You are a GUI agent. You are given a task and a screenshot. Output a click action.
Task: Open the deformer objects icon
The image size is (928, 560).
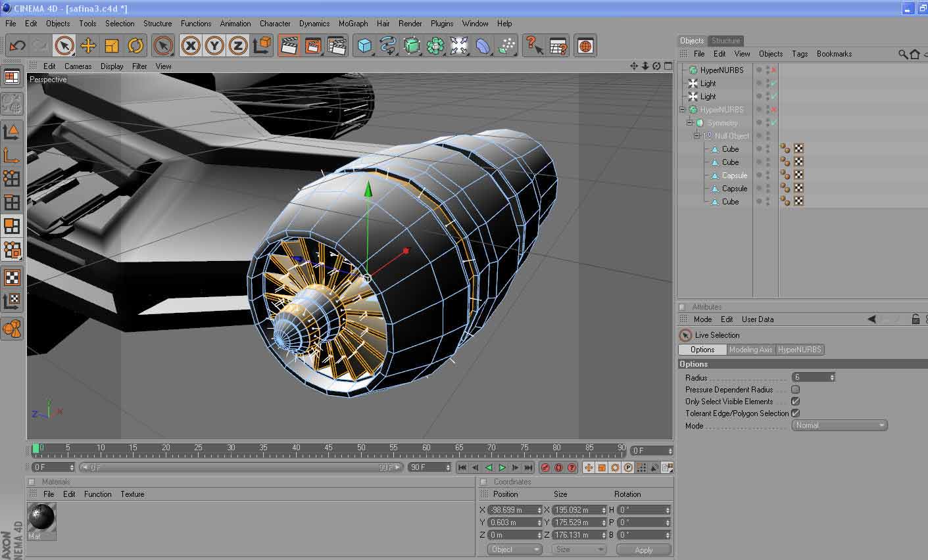click(483, 45)
